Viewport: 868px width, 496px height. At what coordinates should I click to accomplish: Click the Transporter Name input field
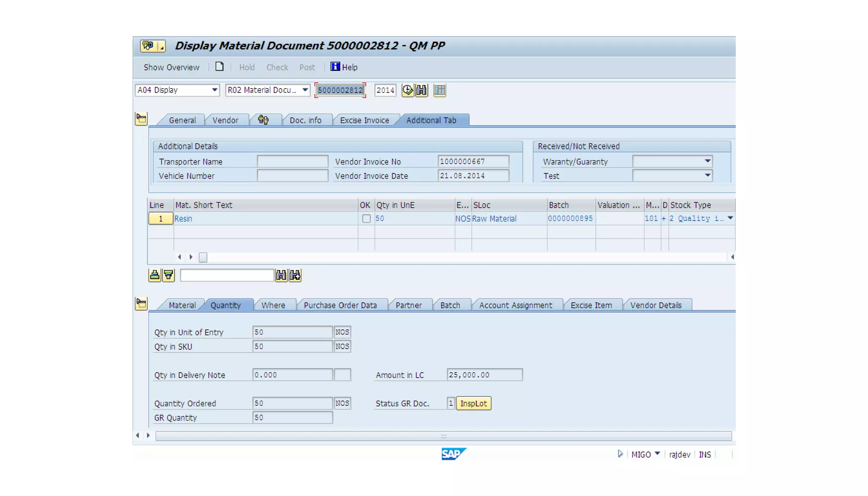coord(292,161)
